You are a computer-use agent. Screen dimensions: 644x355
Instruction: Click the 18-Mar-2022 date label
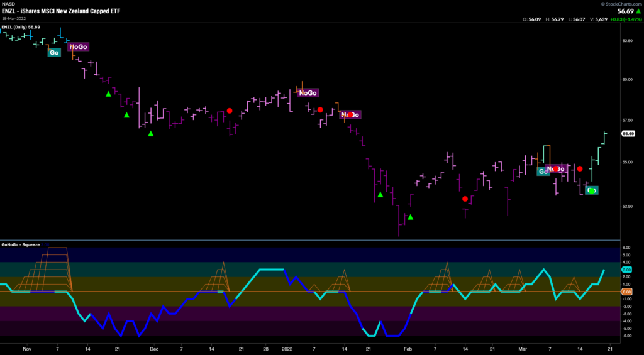pyautogui.click(x=13, y=19)
